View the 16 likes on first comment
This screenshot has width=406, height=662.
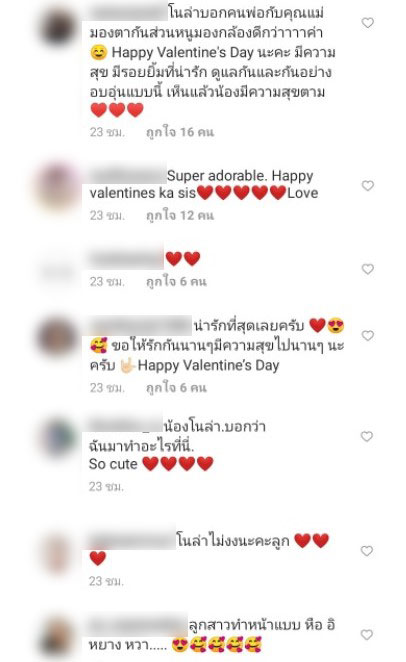[x=180, y=133]
